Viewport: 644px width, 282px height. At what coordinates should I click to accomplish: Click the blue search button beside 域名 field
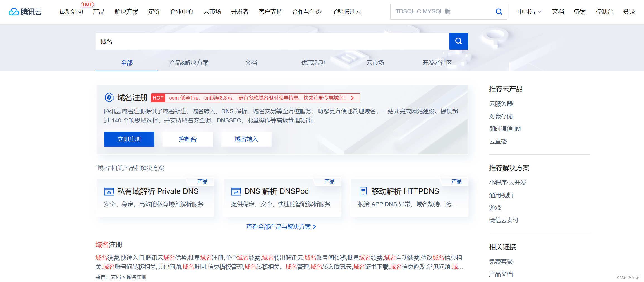click(x=459, y=41)
